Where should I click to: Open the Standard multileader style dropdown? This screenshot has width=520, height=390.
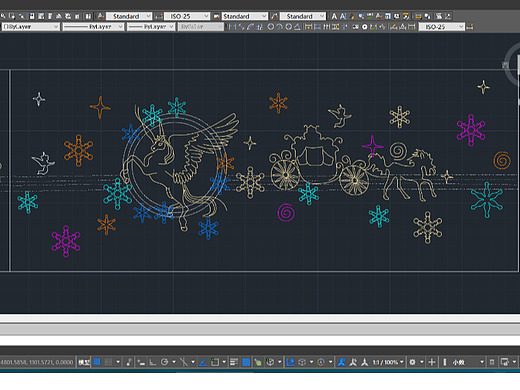(x=303, y=16)
